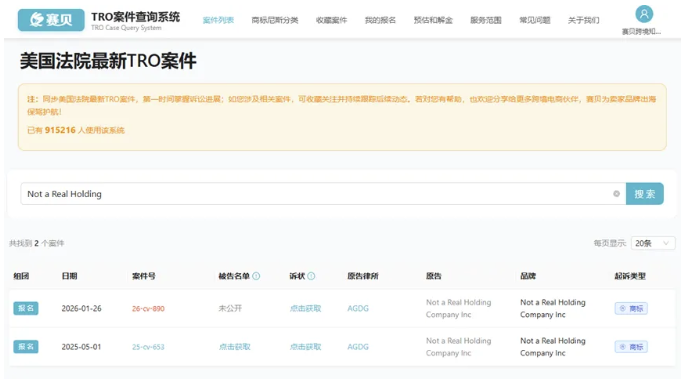Click the 915216 user count
Image resolution: width=694 pixels, height=382 pixels.
[x=60, y=130]
